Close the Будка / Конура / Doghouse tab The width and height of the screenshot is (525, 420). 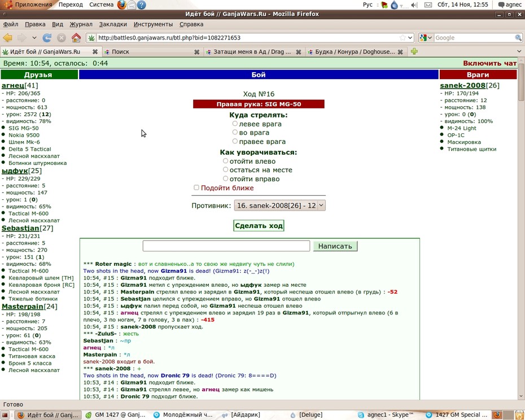click(x=400, y=52)
